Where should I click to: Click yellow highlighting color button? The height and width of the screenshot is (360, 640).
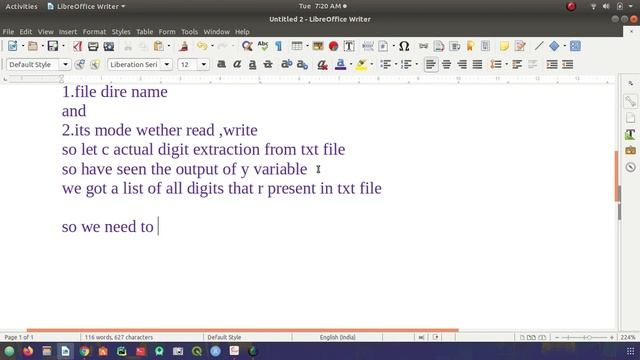tap(361, 64)
